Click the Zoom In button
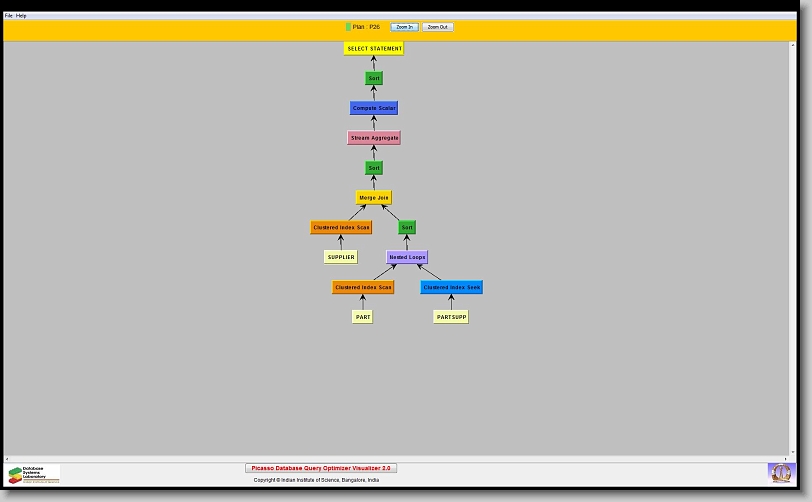 (x=403, y=27)
